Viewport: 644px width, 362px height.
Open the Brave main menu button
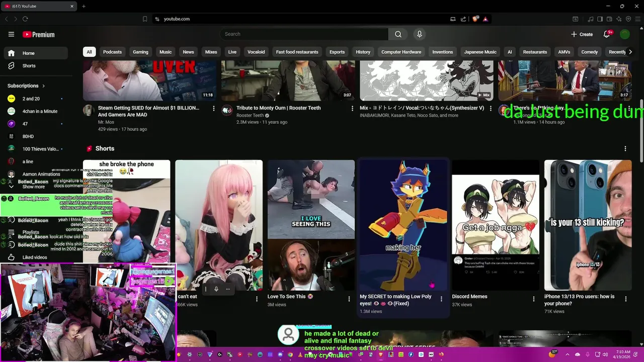pyautogui.click(x=637, y=19)
